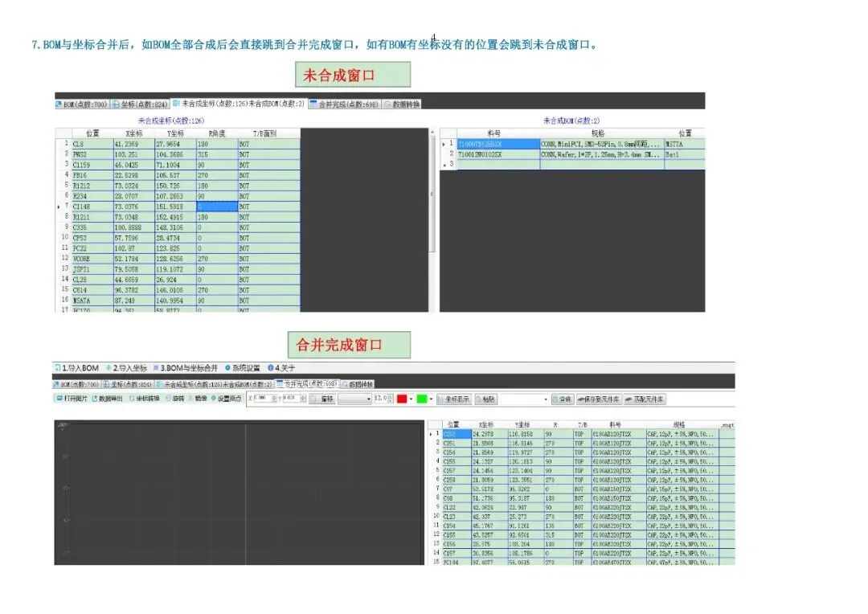Click highlighted part number in 未合成BOM row 1

tap(498, 144)
